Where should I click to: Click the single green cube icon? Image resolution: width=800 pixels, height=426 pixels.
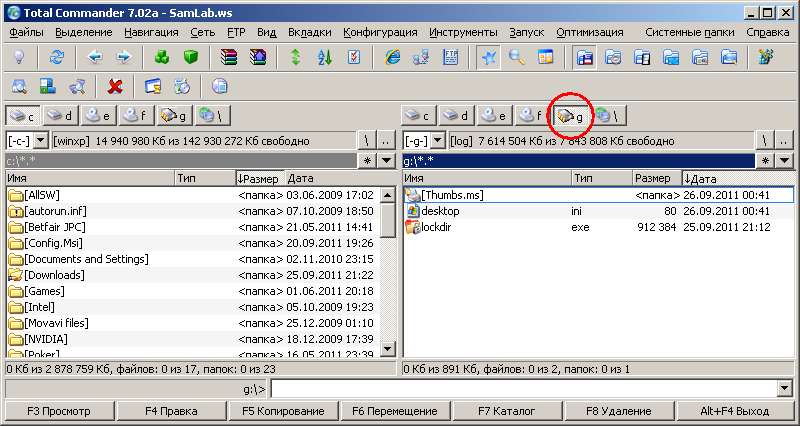[x=191, y=57]
